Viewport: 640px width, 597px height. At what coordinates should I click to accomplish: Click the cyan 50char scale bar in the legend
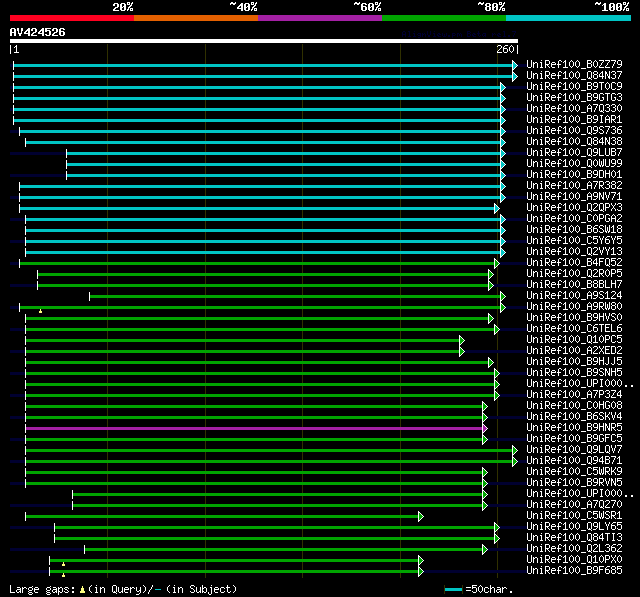(x=453, y=590)
